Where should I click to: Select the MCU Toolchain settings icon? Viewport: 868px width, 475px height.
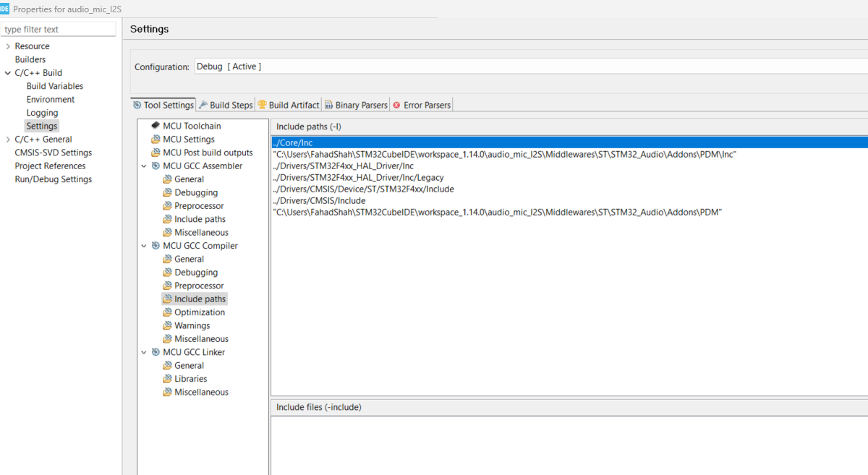(x=190, y=125)
